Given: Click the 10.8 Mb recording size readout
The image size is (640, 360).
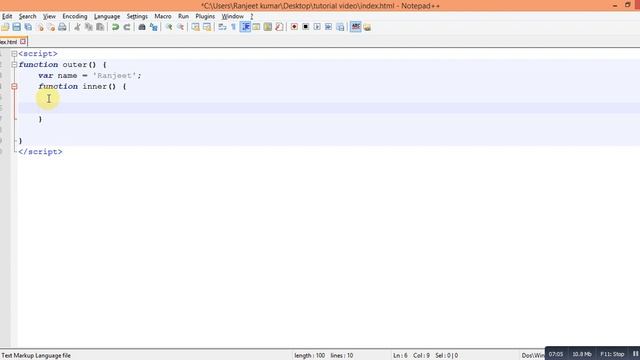Looking at the screenshot, I should click(582, 354).
